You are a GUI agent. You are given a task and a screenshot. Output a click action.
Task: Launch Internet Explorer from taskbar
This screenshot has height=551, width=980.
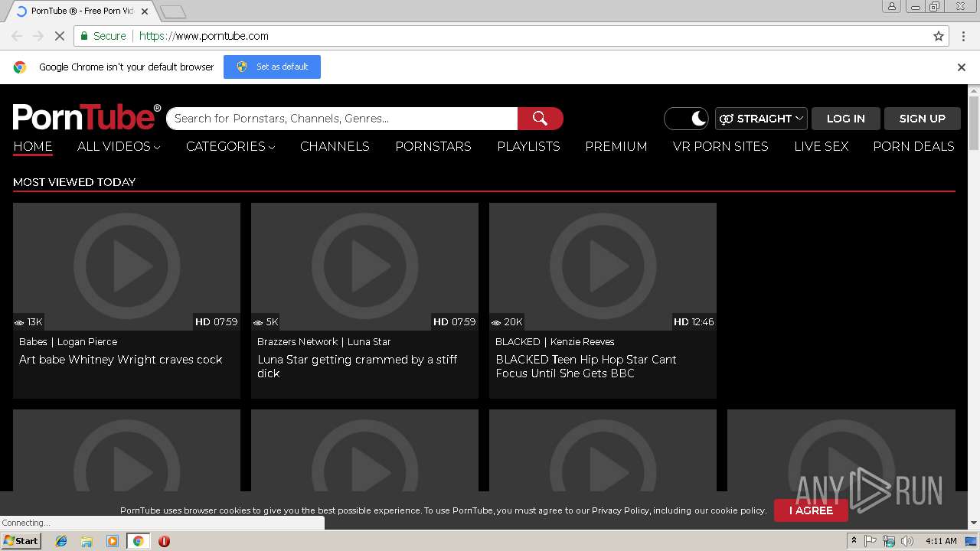point(61,541)
